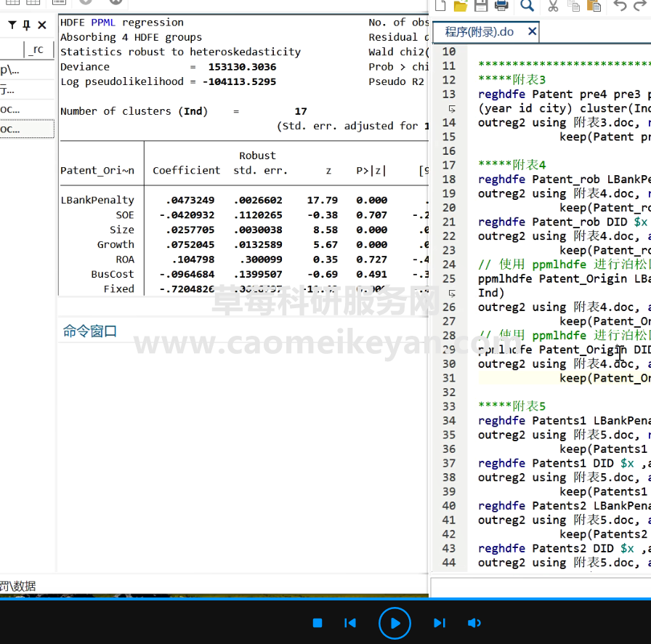Click the LBankPenalty row label in results
Viewport: 651px width, 644px height.
click(97, 201)
